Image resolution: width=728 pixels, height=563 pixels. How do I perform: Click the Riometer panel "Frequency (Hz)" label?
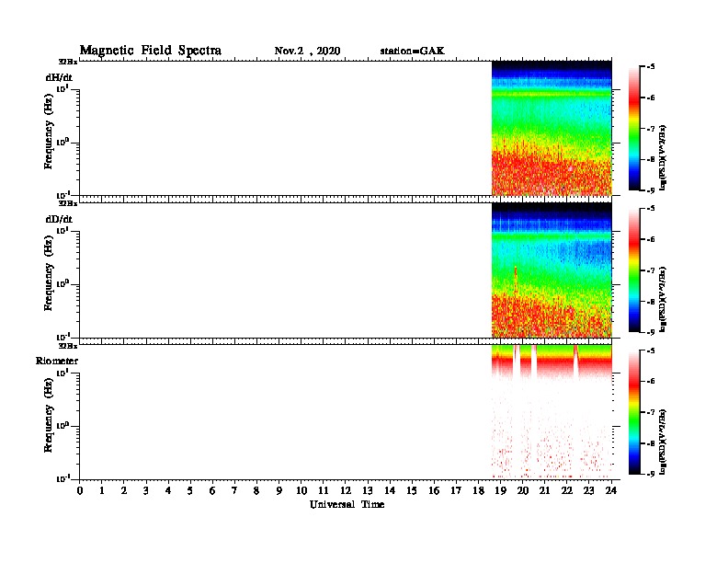point(49,415)
